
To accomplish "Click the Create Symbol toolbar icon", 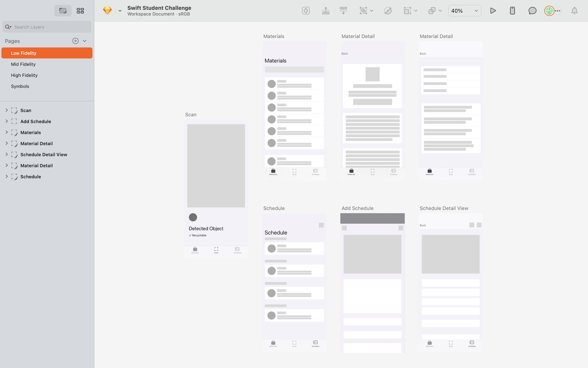I will (306, 11).
